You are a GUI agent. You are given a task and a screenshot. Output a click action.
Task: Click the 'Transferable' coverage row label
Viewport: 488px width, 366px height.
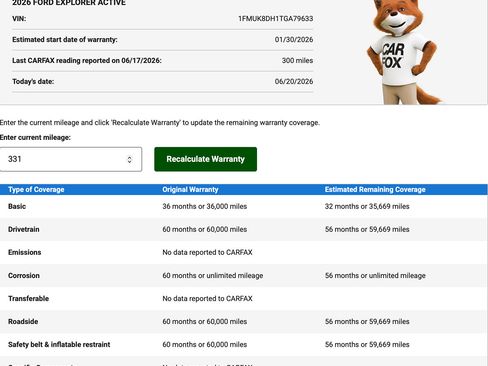pos(28,299)
